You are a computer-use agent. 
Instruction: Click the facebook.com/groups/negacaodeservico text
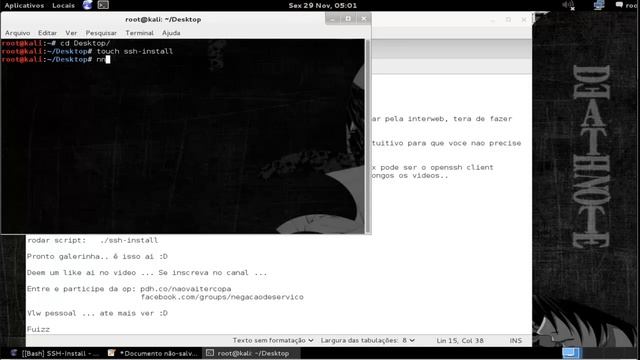pyautogui.click(x=222, y=297)
